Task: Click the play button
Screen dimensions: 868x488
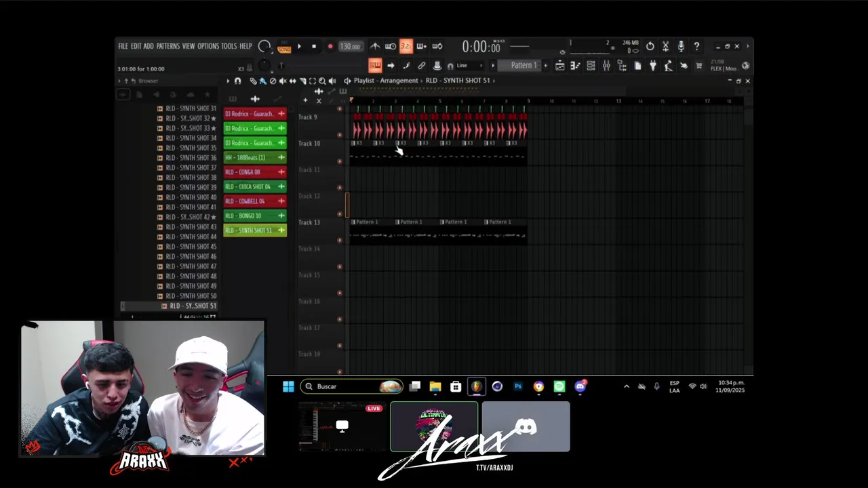Action: pos(299,46)
